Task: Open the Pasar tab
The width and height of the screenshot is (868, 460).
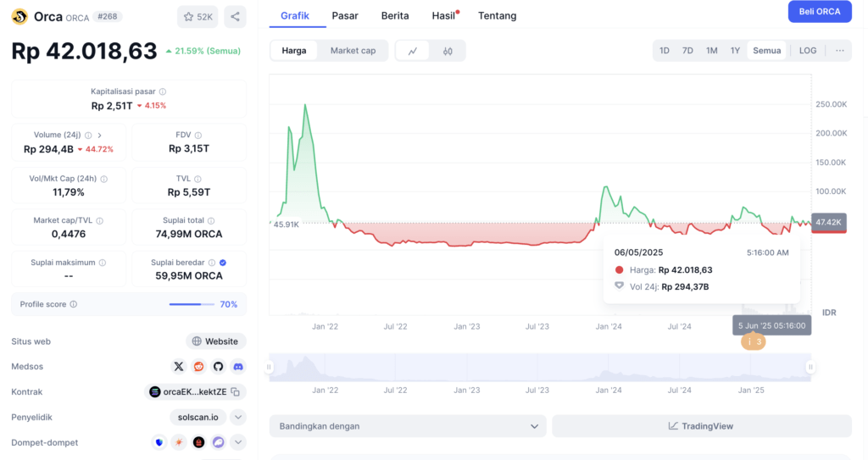Action: (345, 15)
